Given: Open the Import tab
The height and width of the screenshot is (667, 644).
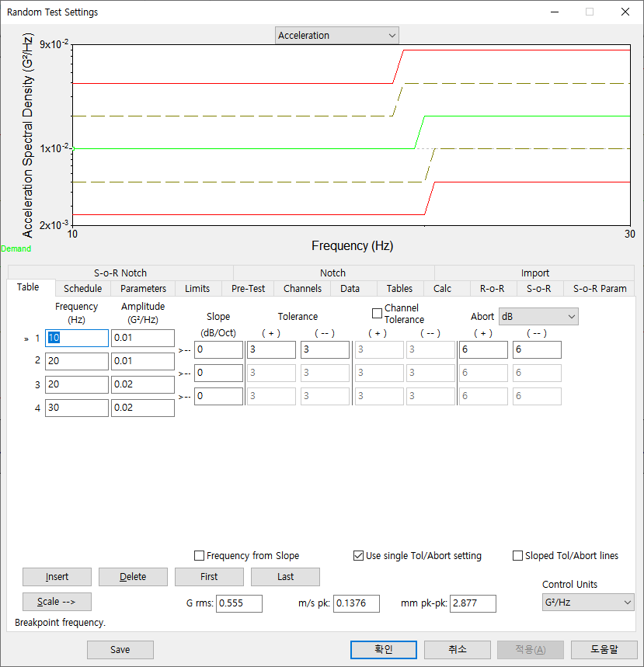Looking at the screenshot, I should 534,273.
